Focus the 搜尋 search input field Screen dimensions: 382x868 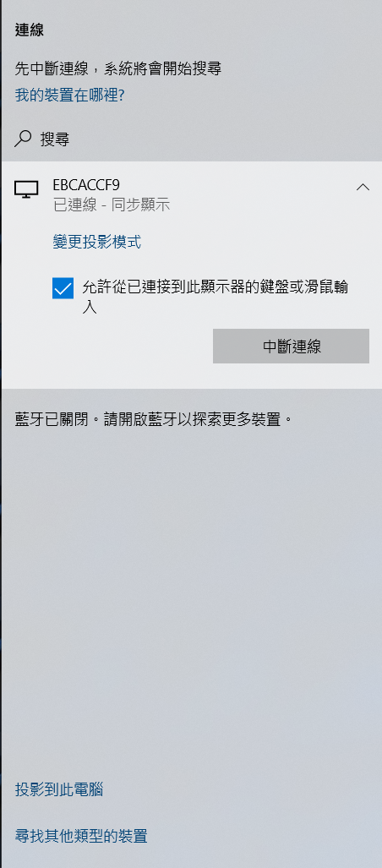(x=191, y=139)
